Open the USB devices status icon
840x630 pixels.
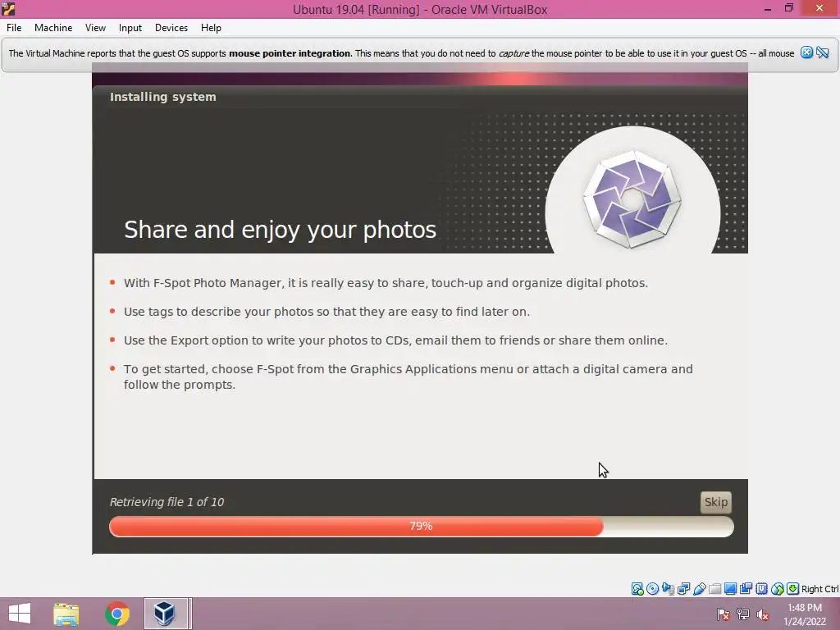(x=700, y=589)
